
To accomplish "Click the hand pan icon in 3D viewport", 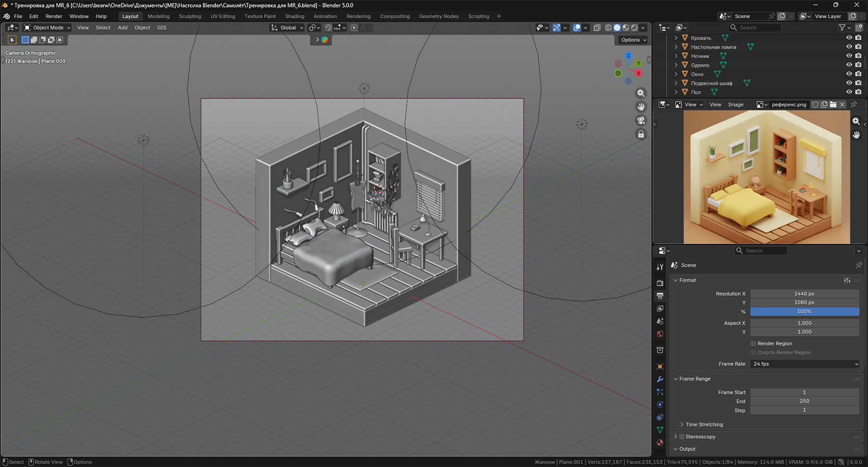I will pyautogui.click(x=641, y=107).
